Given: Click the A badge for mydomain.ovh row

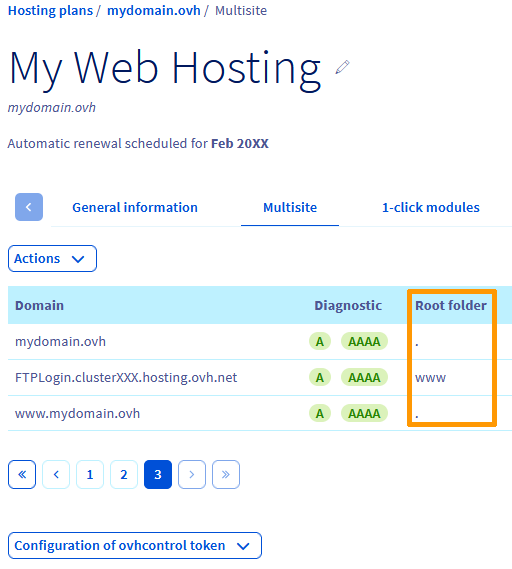Looking at the screenshot, I should (x=320, y=341).
